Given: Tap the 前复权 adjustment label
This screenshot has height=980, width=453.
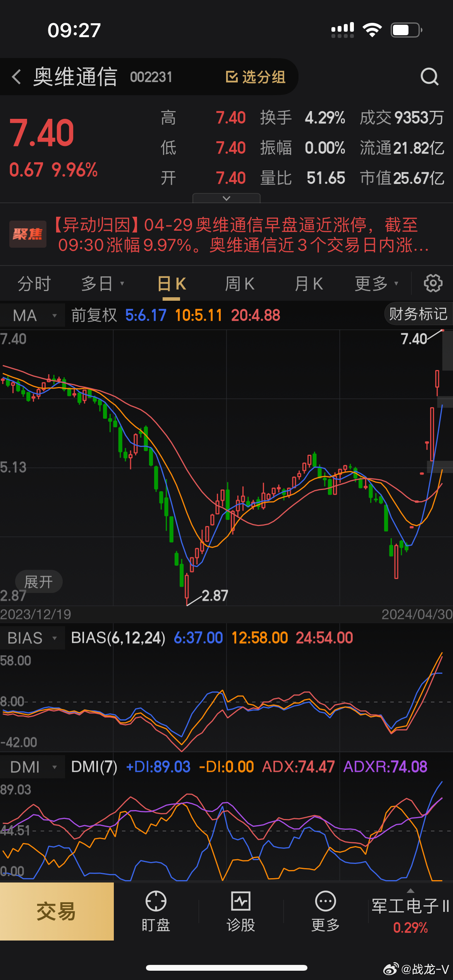Looking at the screenshot, I should (94, 315).
